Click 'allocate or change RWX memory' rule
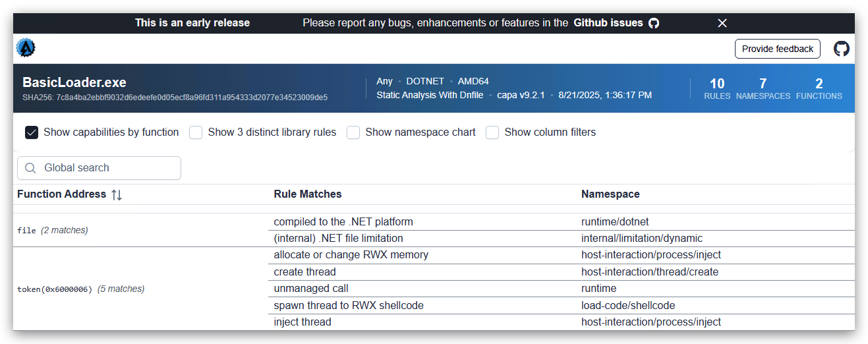The height and width of the screenshot is (344, 868). coord(351,255)
